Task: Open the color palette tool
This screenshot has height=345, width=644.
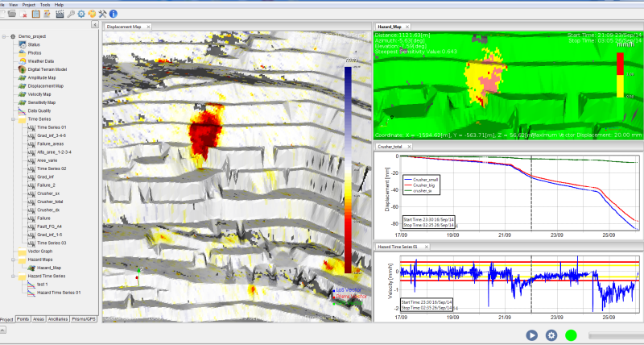Action: point(91,15)
